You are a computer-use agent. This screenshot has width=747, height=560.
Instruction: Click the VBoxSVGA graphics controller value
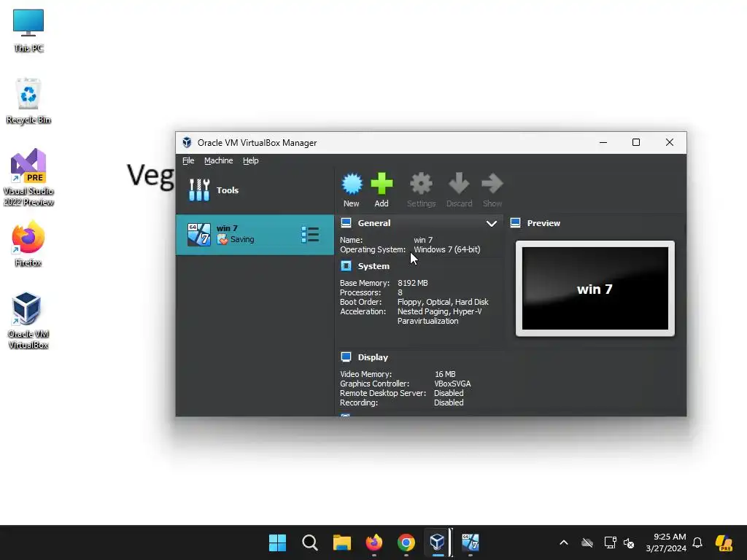tap(452, 384)
